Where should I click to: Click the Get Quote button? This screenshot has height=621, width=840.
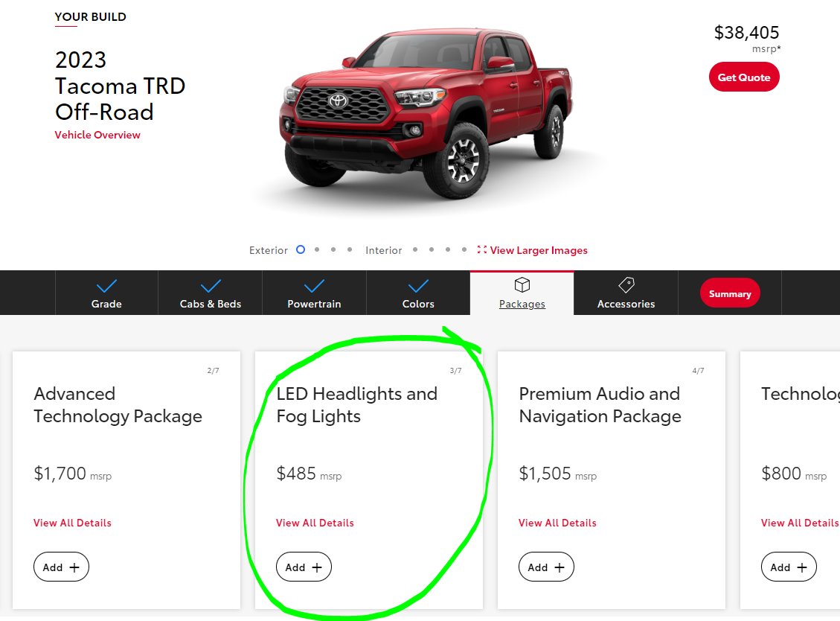744,77
